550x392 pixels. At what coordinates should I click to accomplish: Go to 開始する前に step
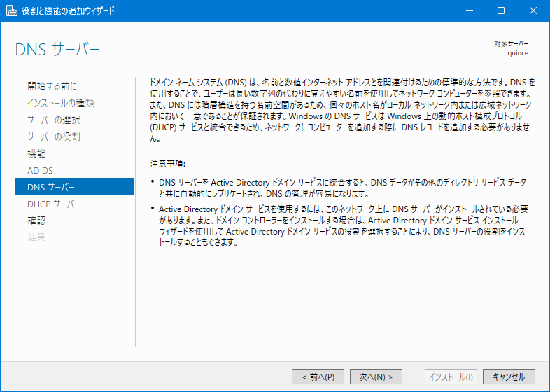coord(52,86)
